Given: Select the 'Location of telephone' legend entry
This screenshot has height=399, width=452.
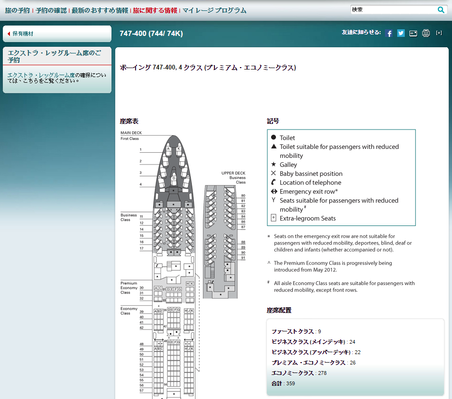Looking at the screenshot, I should (306, 182).
